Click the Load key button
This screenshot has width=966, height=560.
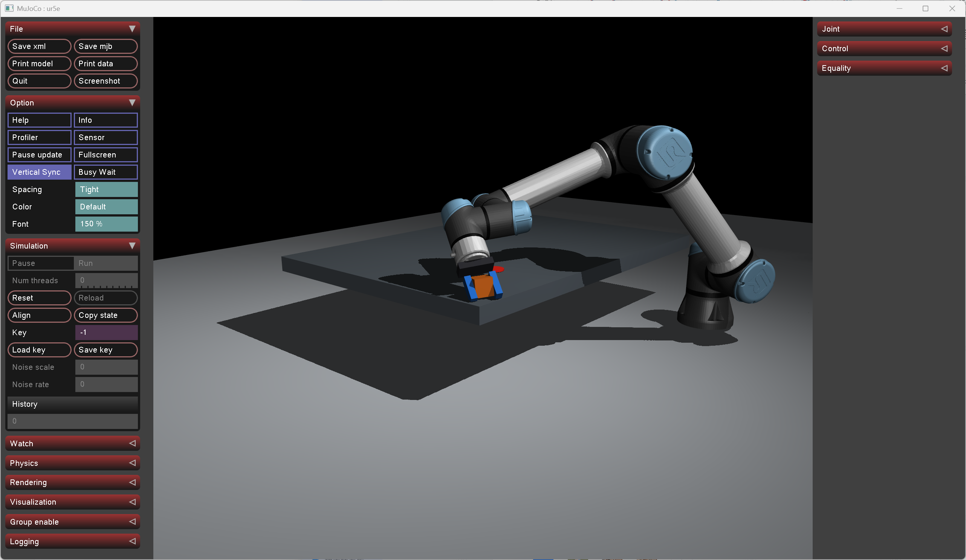tap(40, 350)
